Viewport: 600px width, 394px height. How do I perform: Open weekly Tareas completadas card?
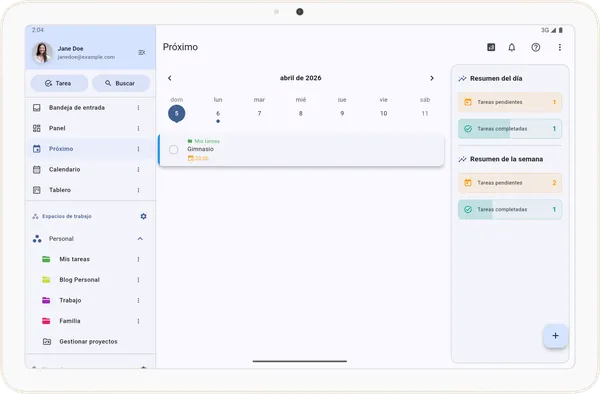510,210
